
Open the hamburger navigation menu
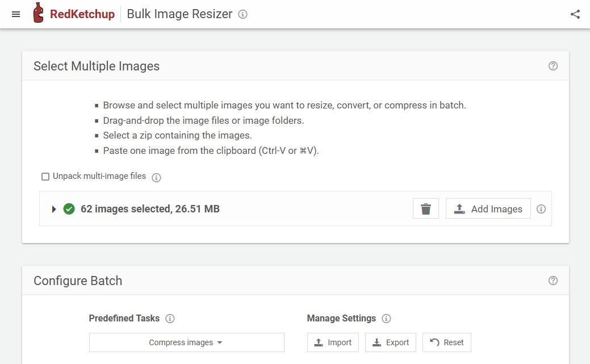point(16,14)
